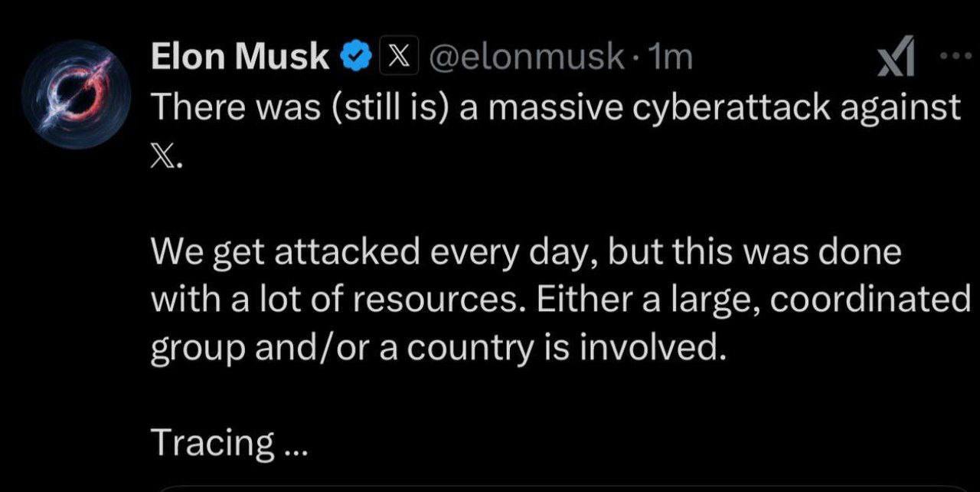The height and width of the screenshot is (492, 980).
Task: Open Grok via the xI icon
Action: (x=896, y=61)
